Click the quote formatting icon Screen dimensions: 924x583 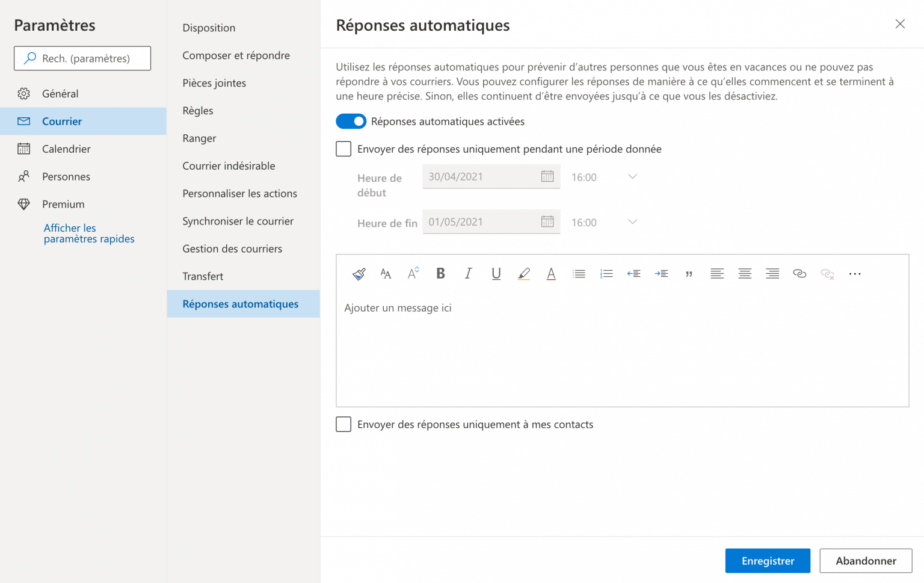click(x=689, y=273)
